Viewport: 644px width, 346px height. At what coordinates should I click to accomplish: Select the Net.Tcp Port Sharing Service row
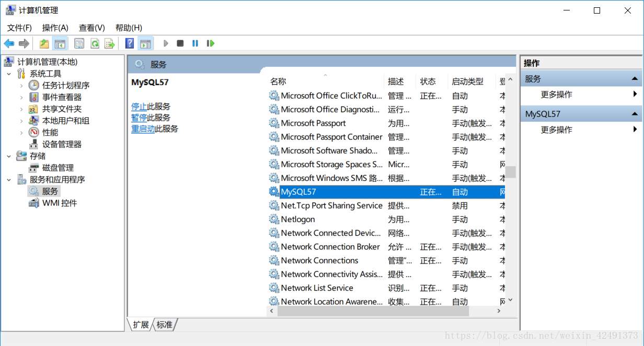pyautogui.click(x=386, y=206)
